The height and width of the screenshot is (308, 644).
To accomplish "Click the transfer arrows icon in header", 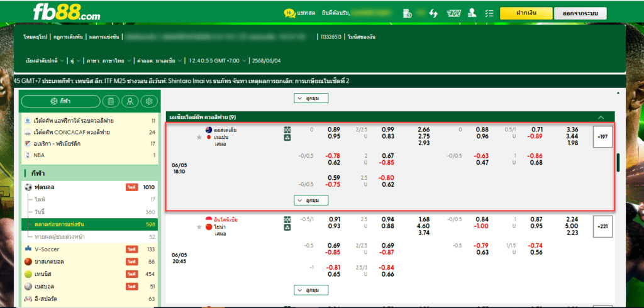I will pyautogui.click(x=433, y=13).
